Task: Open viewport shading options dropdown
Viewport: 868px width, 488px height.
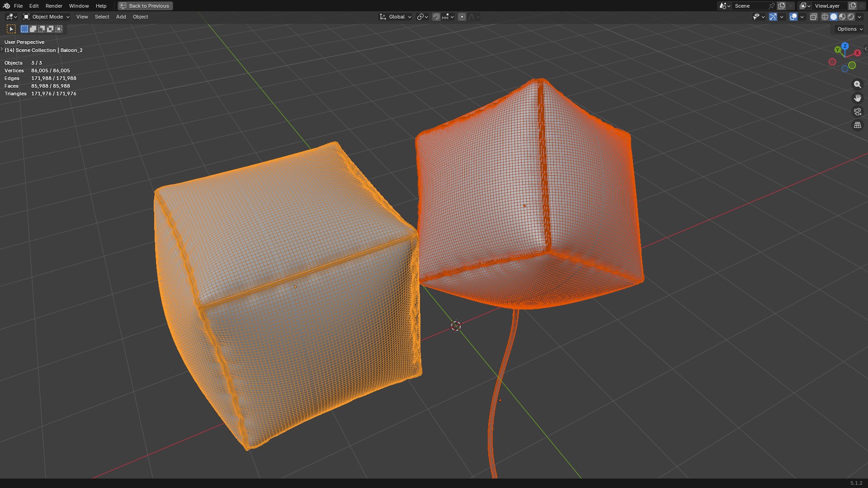Action: (x=859, y=17)
